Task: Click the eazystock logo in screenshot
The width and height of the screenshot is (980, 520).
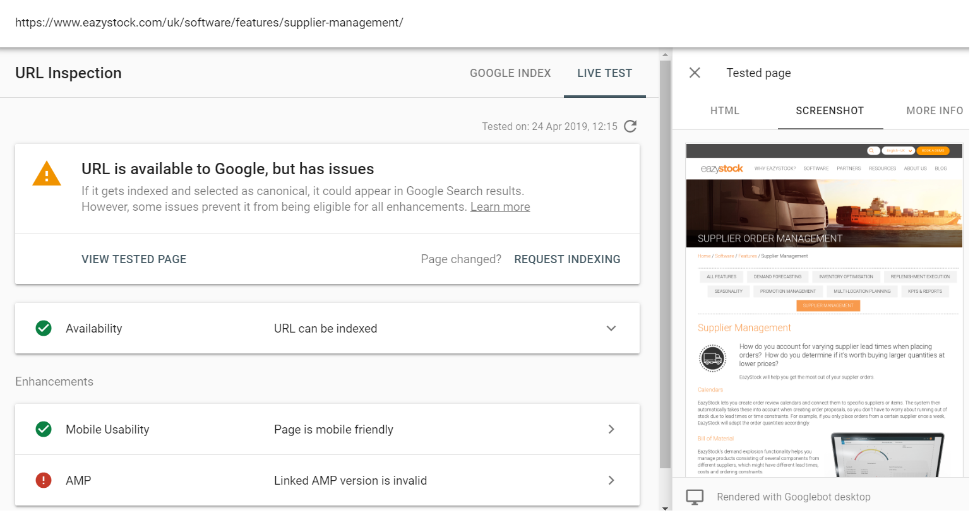Action: [722, 168]
